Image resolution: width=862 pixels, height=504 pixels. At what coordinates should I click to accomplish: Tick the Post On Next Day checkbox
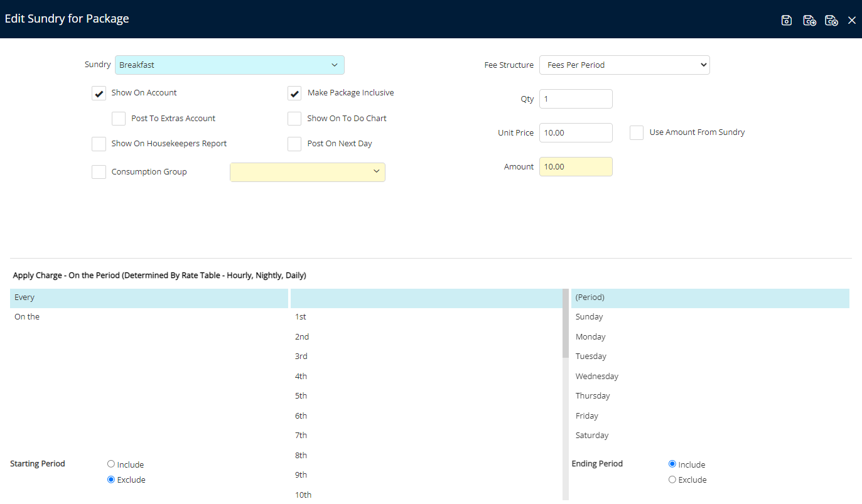pyautogui.click(x=294, y=144)
